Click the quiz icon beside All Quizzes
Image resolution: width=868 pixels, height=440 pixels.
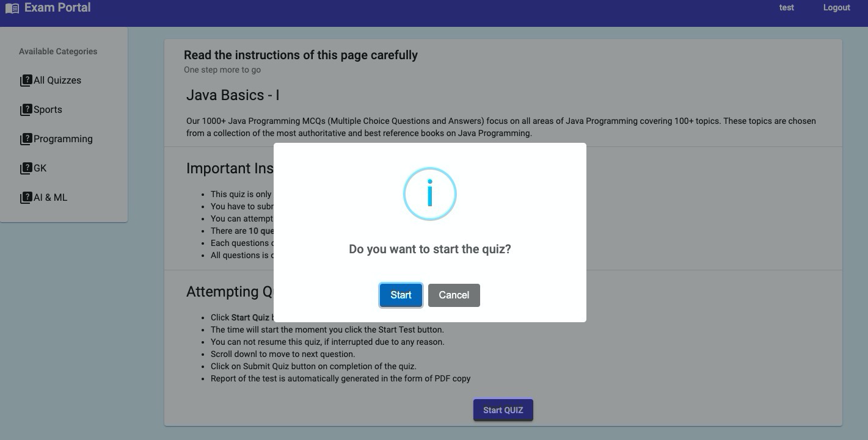pos(25,79)
